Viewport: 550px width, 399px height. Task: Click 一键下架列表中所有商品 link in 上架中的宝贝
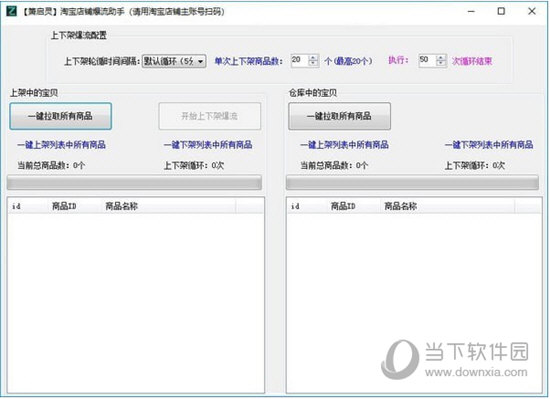[x=208, y=144]
